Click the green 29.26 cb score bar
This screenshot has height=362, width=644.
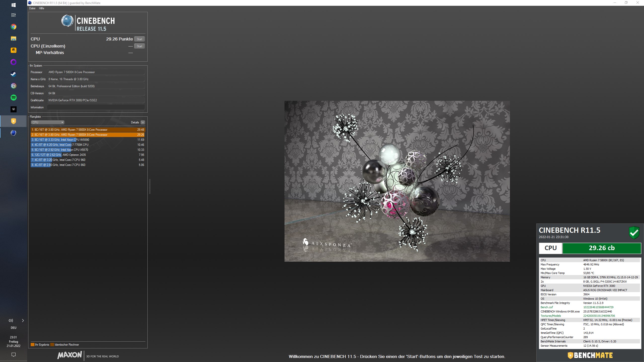pyautogui.click(x=601, y=248)
